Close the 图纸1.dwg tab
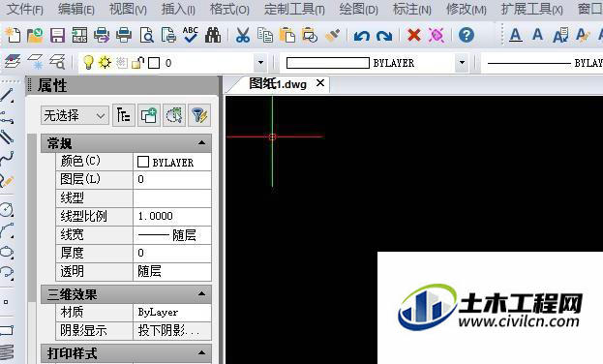 coord(320,83)
